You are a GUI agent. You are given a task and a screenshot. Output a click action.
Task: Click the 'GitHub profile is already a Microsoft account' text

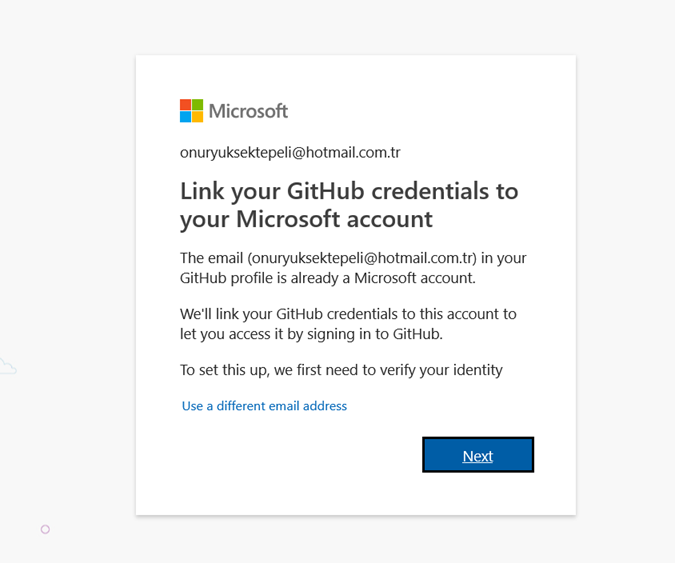(328, 278)
